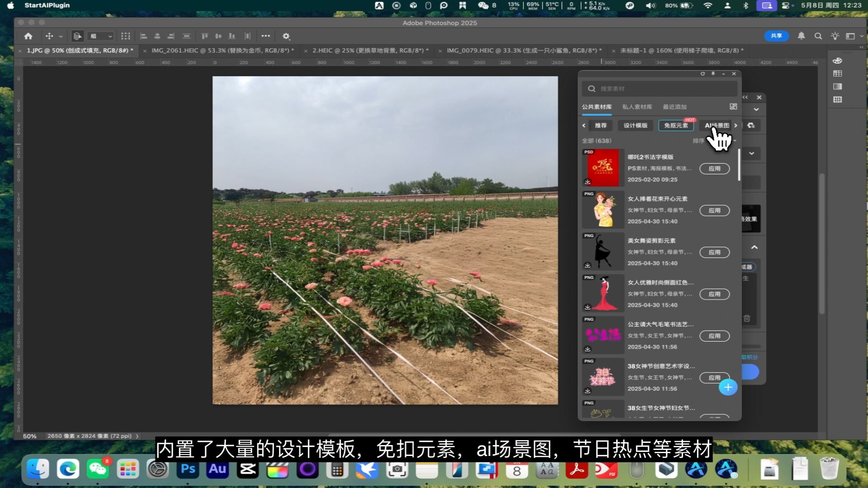
Task: Open the Photoshop notifications bell
Action: coord(801,36)
